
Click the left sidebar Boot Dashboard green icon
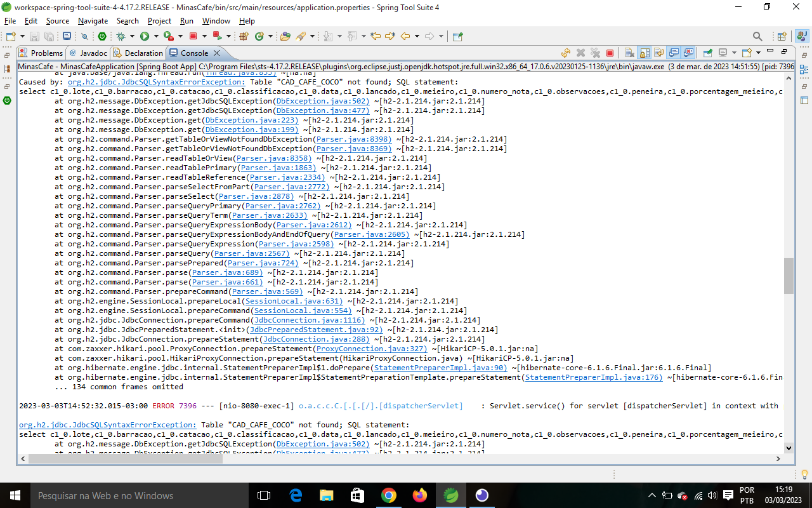click(7, 100)
